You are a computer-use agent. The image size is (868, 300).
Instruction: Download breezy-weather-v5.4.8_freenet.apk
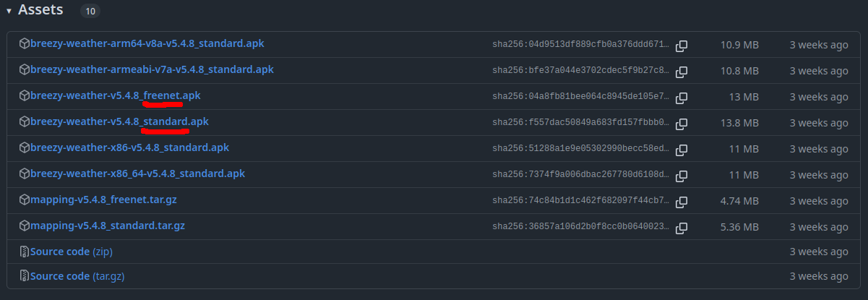tap(116, 95)
